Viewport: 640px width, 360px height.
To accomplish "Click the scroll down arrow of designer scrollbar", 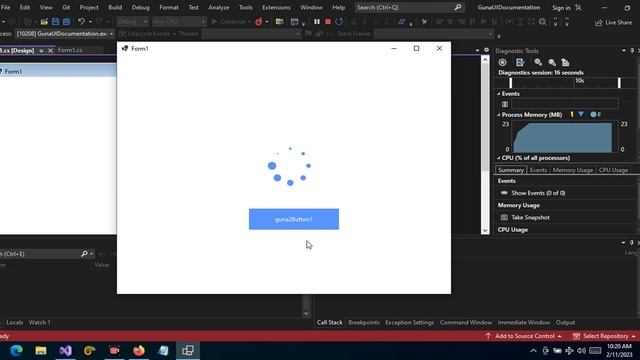I will 485,230.
